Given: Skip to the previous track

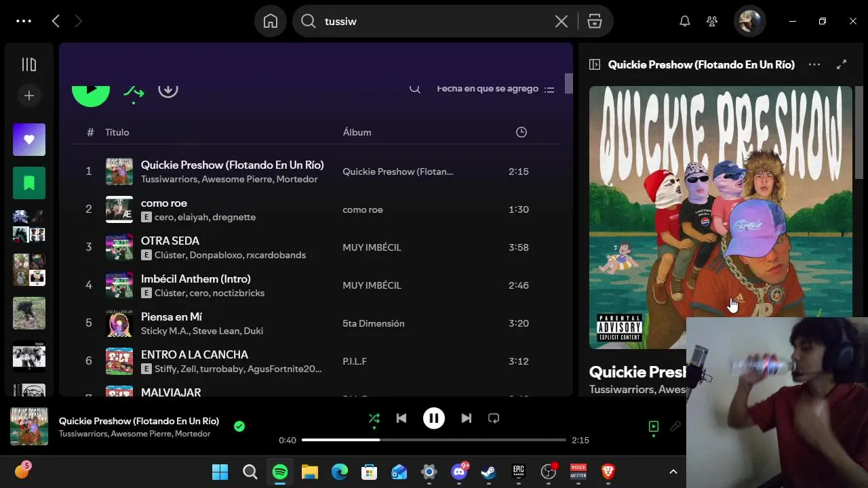Looking at the screenshot, I should click(401, 419).
